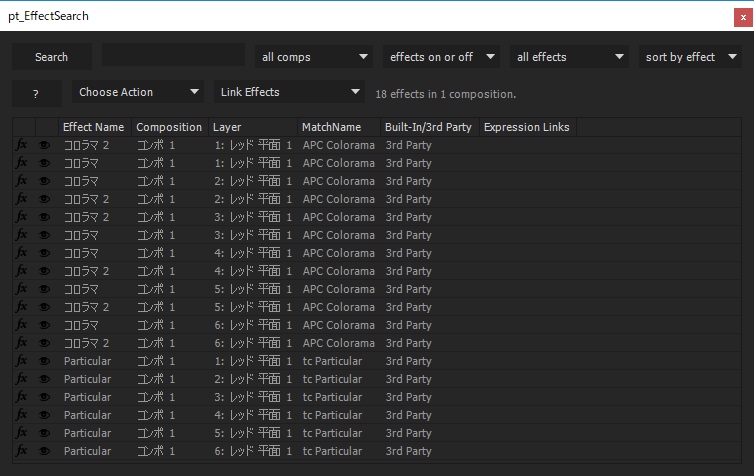Toggle eye icon for コロラマ on layer 1

(x=45, y=163)
